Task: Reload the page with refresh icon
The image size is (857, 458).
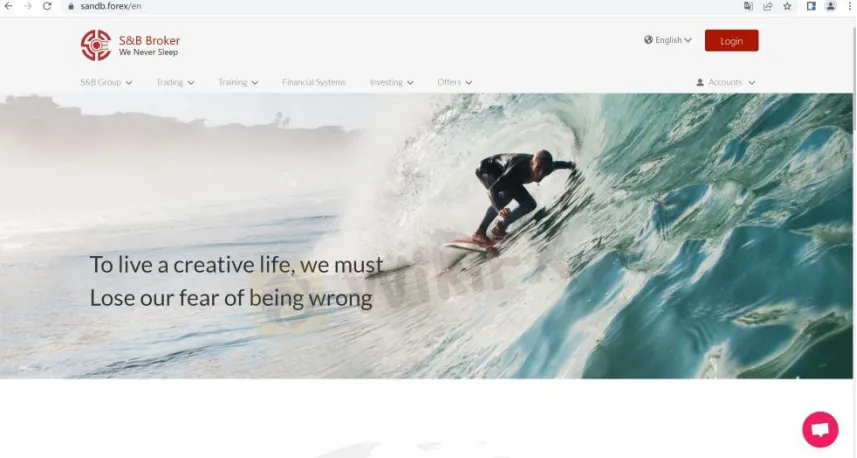Action: point(47,6)
